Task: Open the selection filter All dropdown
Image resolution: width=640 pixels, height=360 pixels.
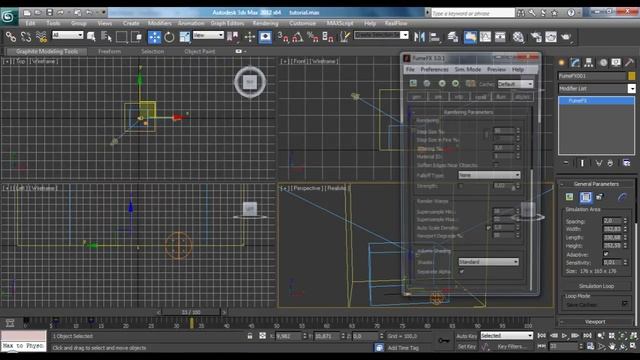Action: click(x=68, y=36)
